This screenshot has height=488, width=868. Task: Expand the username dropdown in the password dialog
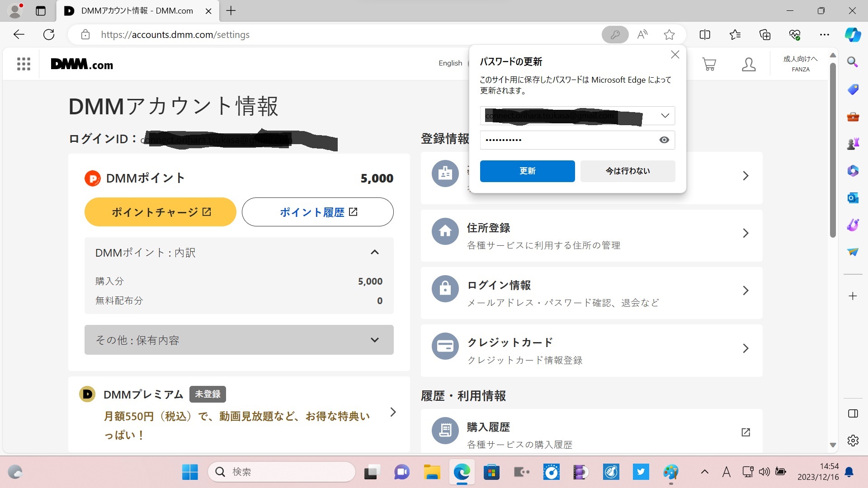pos(664,116)
